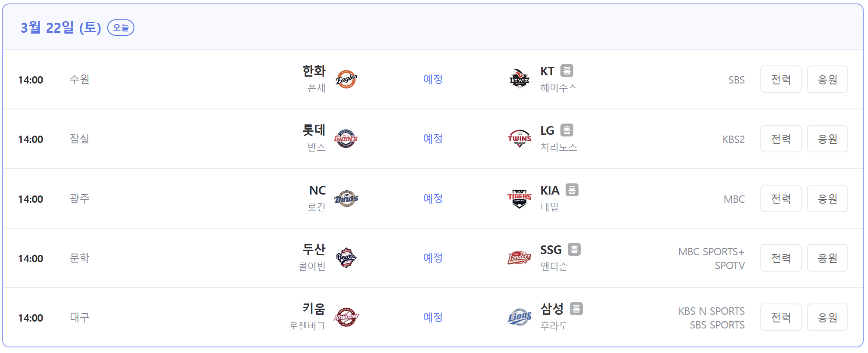Open the 예정 status of the Daegu game
This screenshot has width=868, height=353.
click(x=433, y=317)
